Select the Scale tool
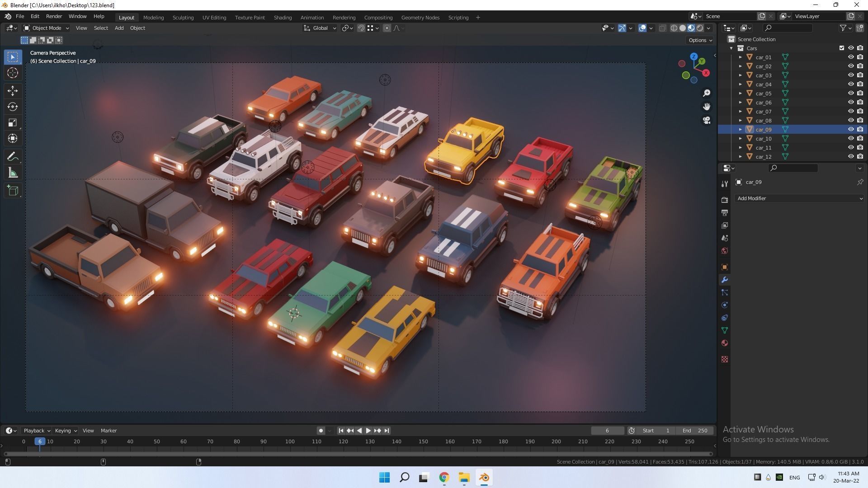 click(13, 123)
